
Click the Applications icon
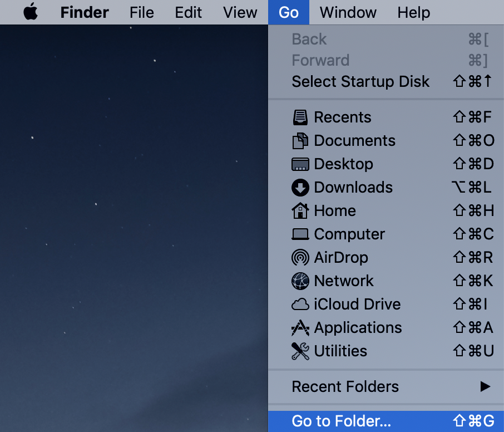click(x=300, y=328)
